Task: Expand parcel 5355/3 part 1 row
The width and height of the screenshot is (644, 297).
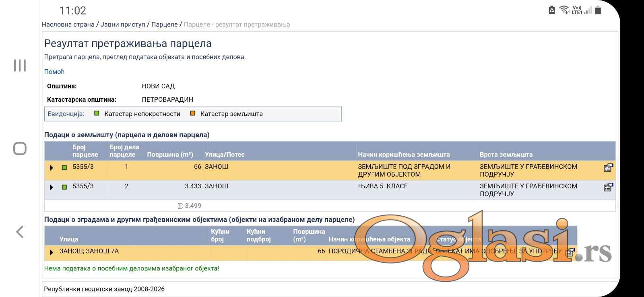Action: pyautogui.click(x=52, y=168)
